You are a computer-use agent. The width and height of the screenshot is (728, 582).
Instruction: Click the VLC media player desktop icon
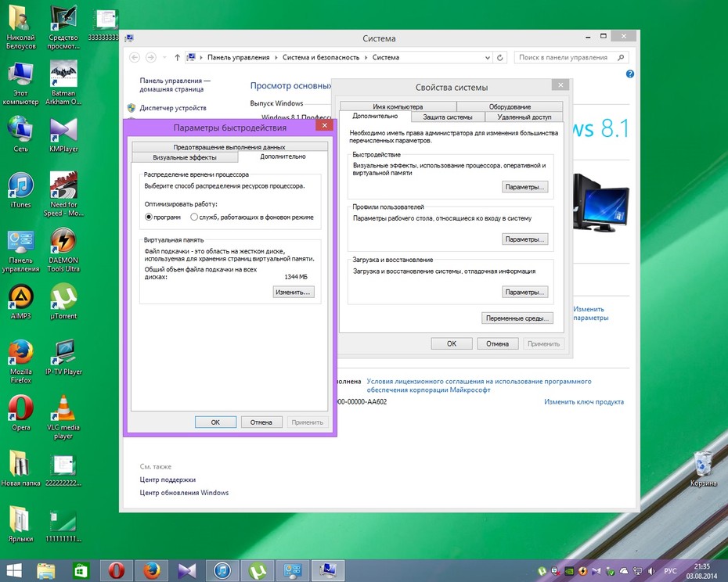[63, 417]
